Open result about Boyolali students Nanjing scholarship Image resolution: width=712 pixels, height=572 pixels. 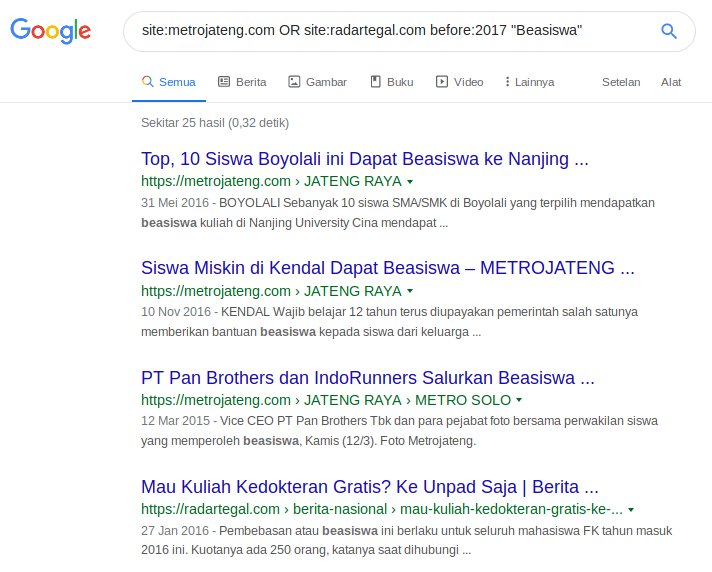[365, 159]
